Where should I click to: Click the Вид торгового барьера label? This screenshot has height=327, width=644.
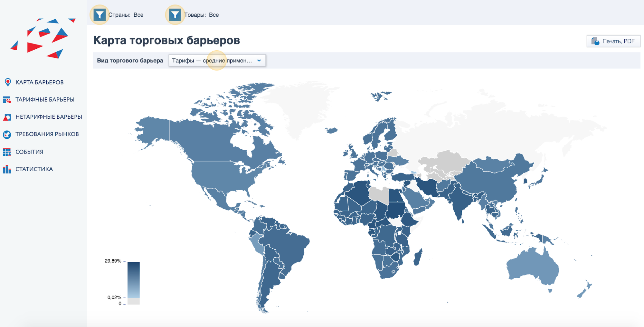tap(130, 61)
